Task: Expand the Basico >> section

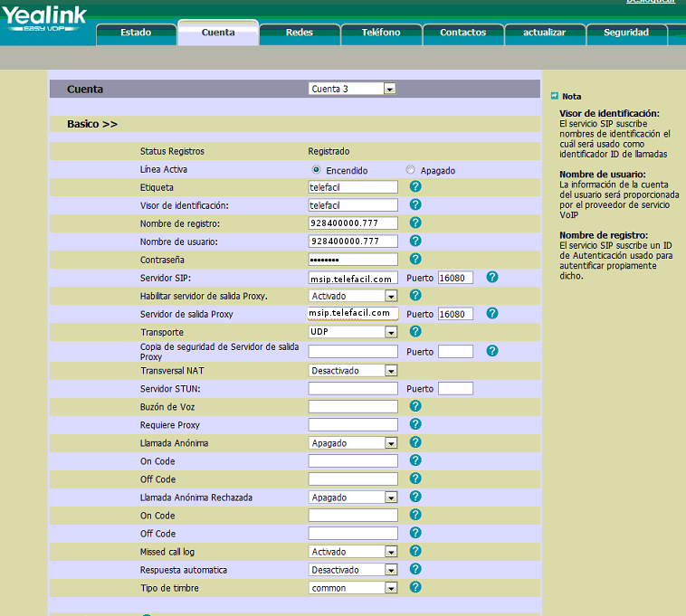Action: (92, 124)
